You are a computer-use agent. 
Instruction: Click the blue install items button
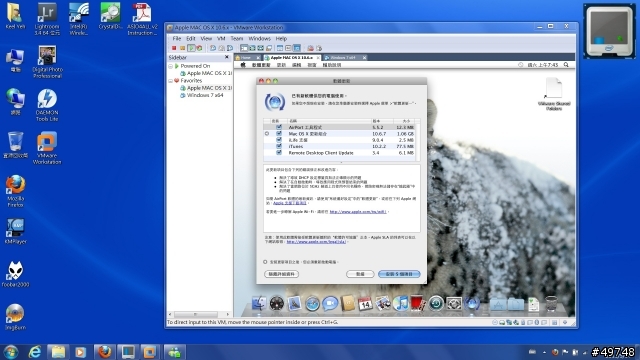[399, 274]
